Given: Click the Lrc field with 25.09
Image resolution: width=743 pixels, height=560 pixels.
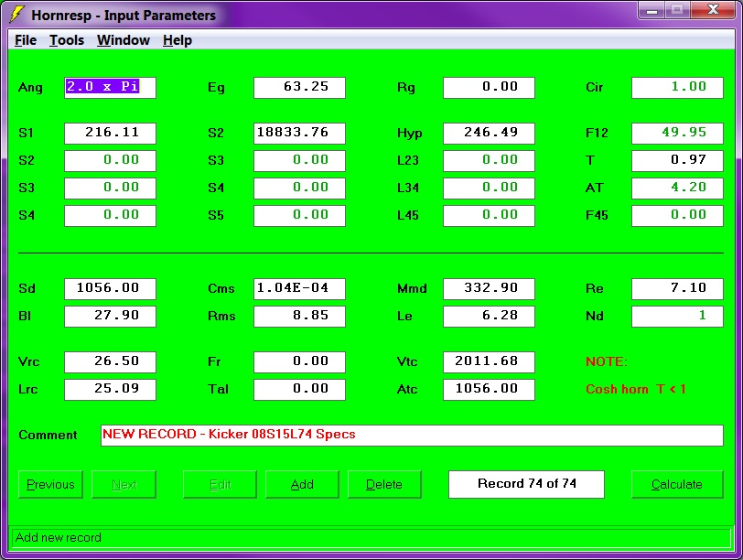Looking at the screenshot, I should tap(110, 390).
